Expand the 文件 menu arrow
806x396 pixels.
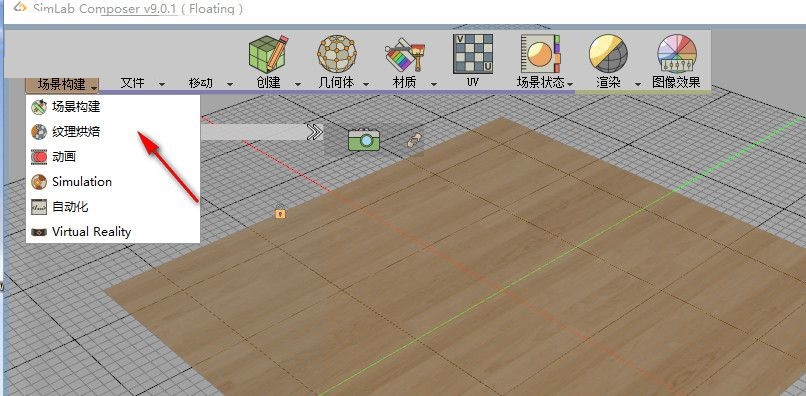click(x=162, y=84)
